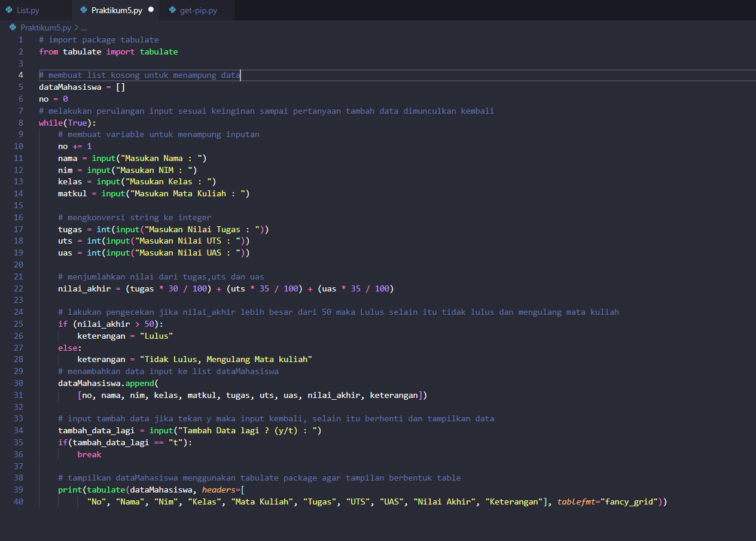This screenshot has height=541, width=756.
Task: Open the Praktikum5.py breadcrumb dropdown
Action: coord(45,27)
